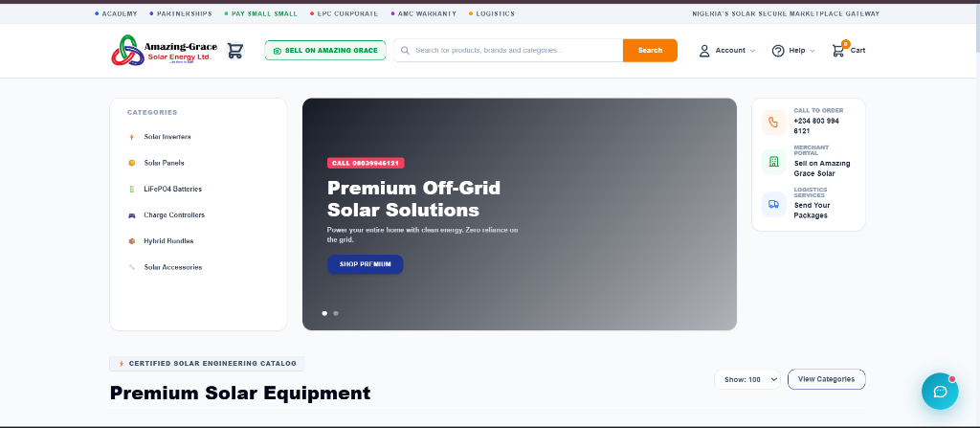Open Logistics top bar link

491,13
